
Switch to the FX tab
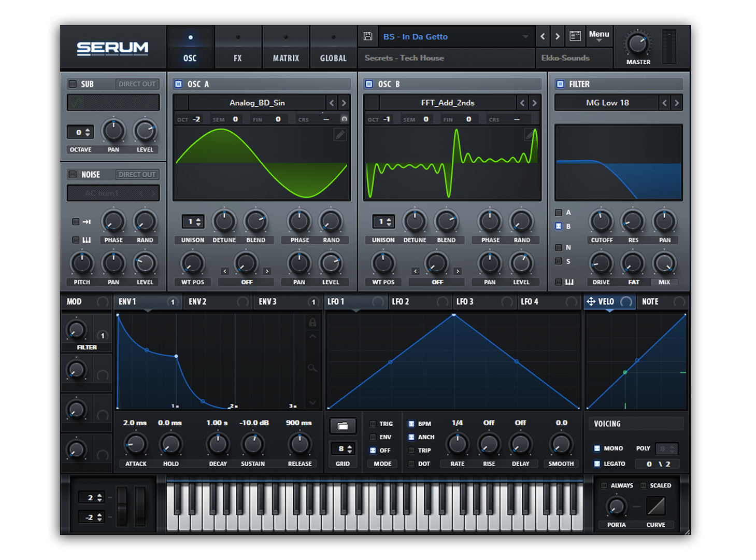[x=238, y=47]
